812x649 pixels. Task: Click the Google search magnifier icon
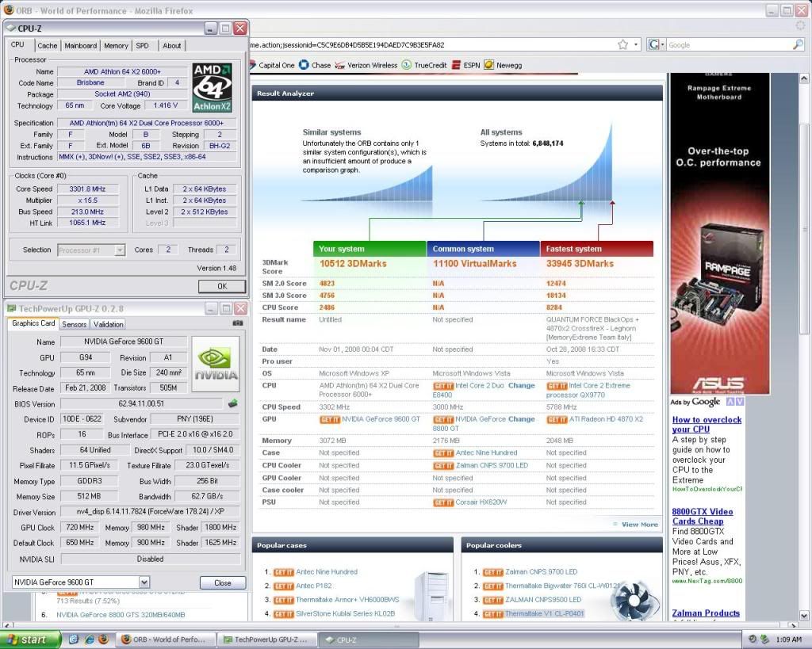(798, 44)
